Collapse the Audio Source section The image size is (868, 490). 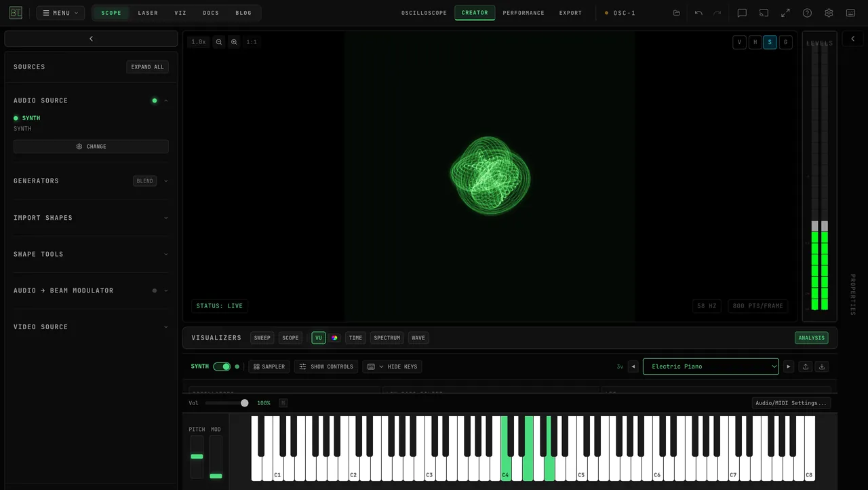[166, 100]
